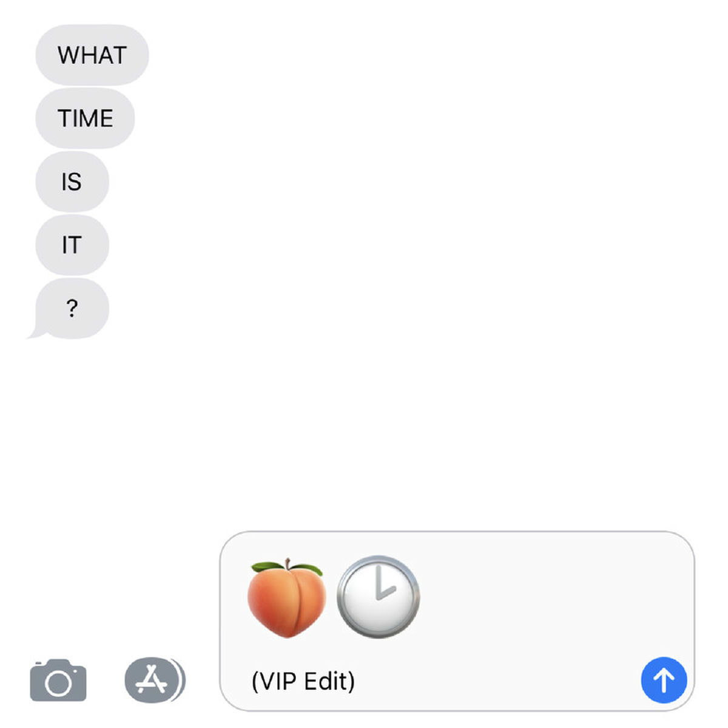This screenshot has width=728, height=728.
Task: Send the message with the blue arrow
Action: click(664, 680)
